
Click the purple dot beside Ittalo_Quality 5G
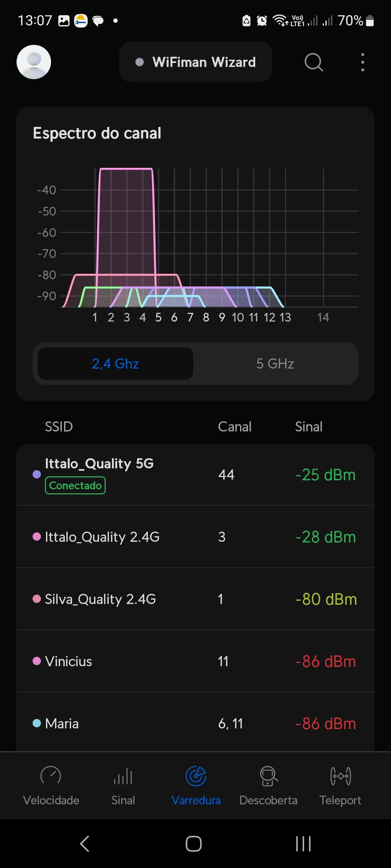(x=37, y=475)
